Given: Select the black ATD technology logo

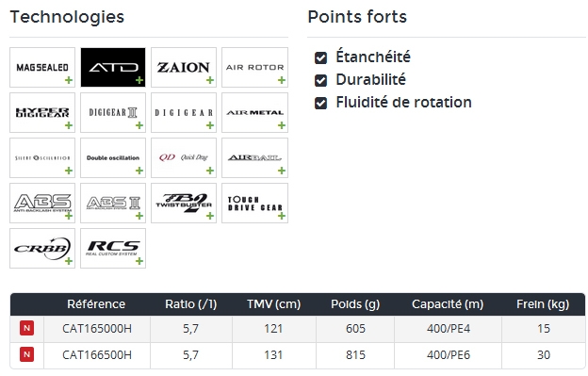Looking at the screenshot, I should point(113,68).
